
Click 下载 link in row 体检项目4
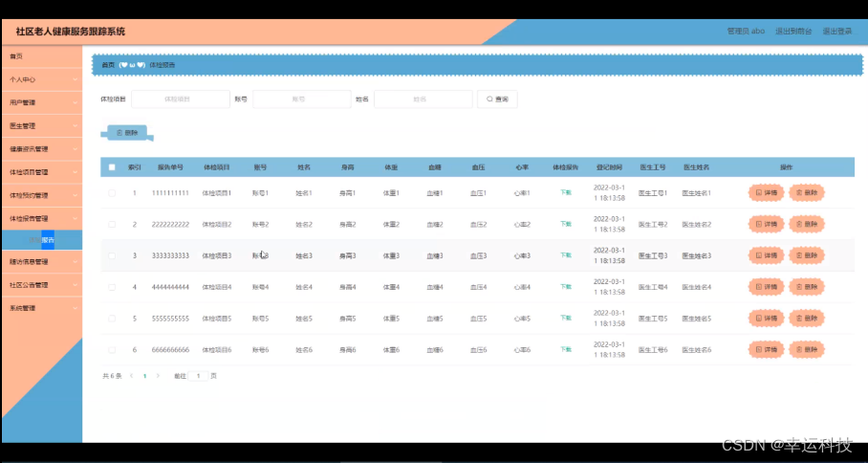[x=565, y=287]
